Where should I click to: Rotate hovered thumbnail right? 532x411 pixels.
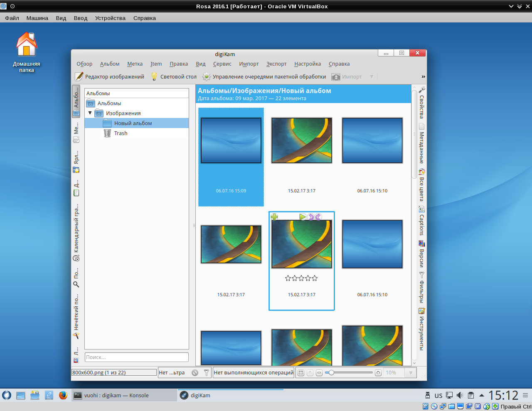pos(318,217)
